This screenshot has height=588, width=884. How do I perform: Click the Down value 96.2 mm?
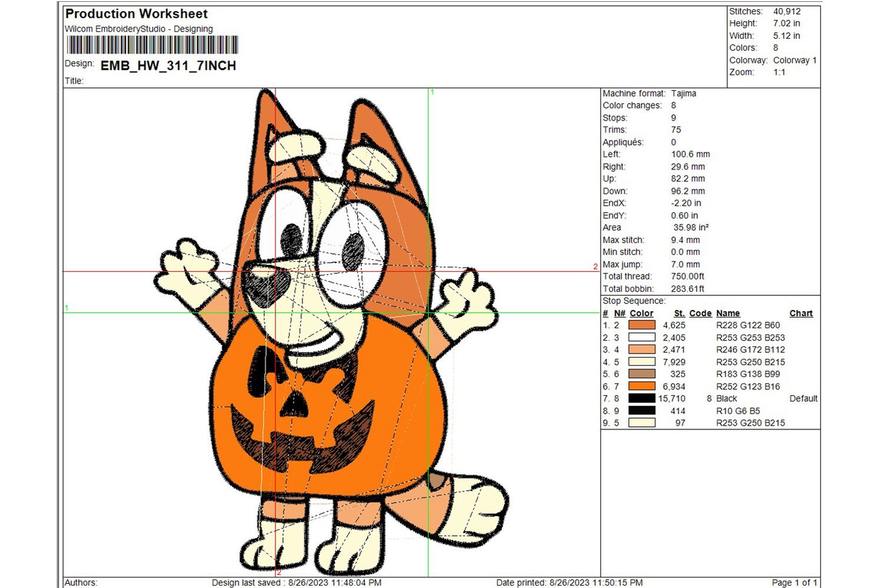(688, 191)
